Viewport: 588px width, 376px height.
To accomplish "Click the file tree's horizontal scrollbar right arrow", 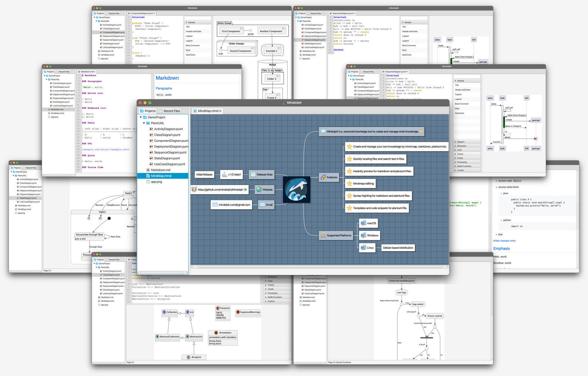I will pos(187,273).
